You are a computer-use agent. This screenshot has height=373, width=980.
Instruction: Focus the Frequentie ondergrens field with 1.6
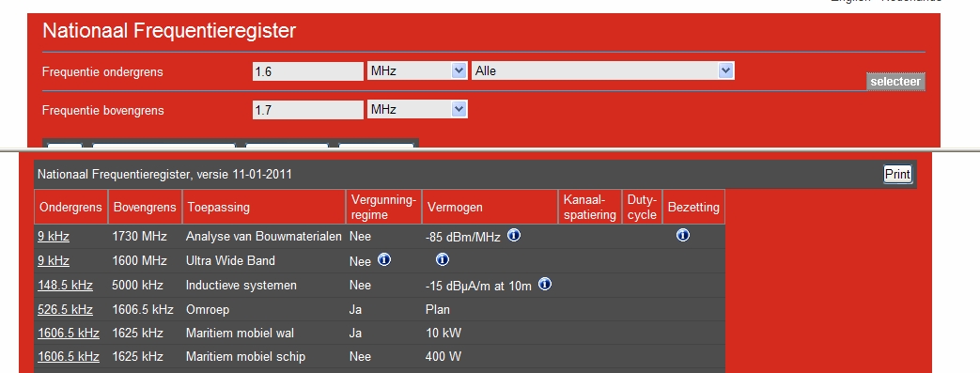307,71
